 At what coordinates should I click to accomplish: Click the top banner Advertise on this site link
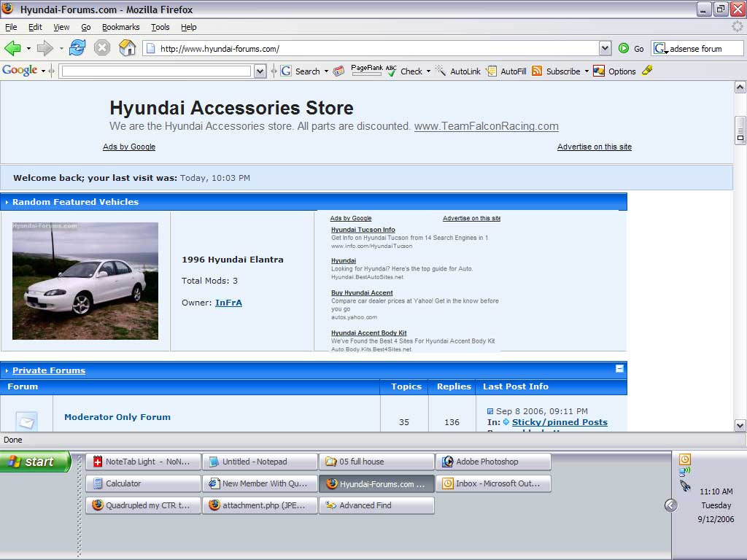click(595, 147)
